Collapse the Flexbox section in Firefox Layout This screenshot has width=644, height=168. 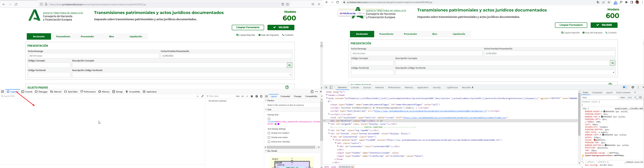click(x=266, y=101)
